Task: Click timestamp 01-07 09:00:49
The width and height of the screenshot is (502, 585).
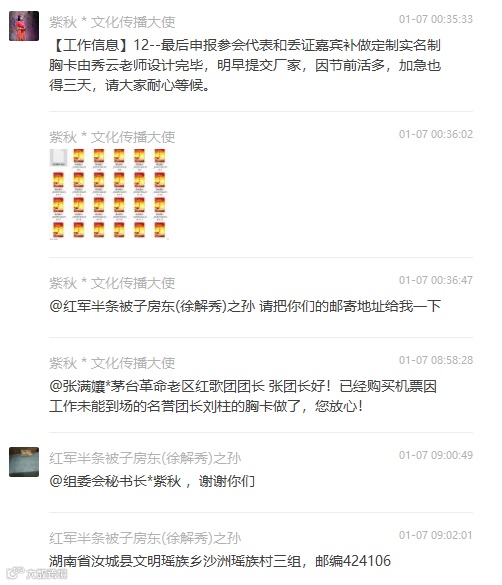Action: [436, 455]
